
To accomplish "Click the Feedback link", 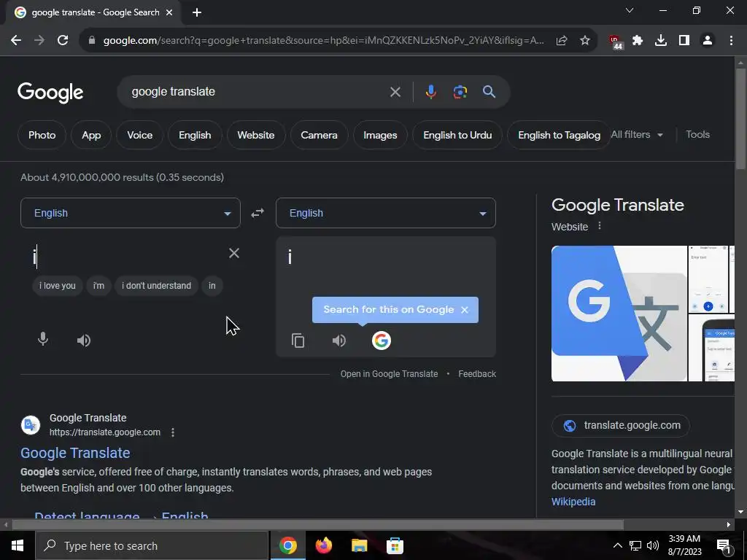I will (x=477, y=374).
